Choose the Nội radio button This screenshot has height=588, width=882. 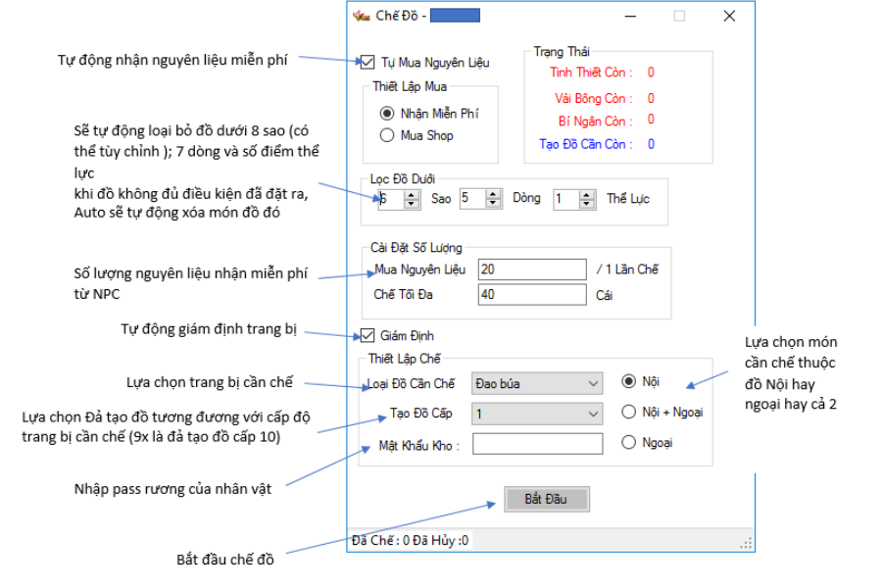point(629,383)
